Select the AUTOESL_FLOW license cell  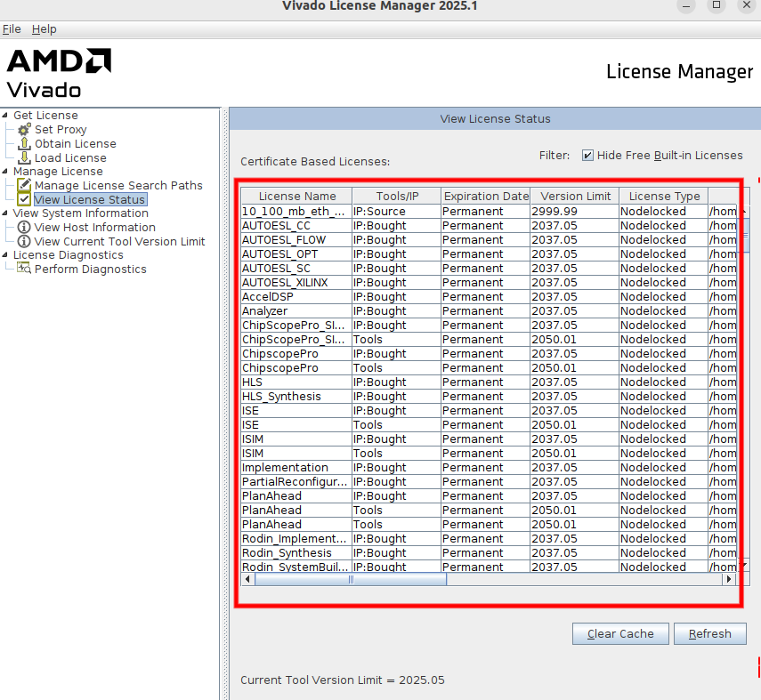296,239
